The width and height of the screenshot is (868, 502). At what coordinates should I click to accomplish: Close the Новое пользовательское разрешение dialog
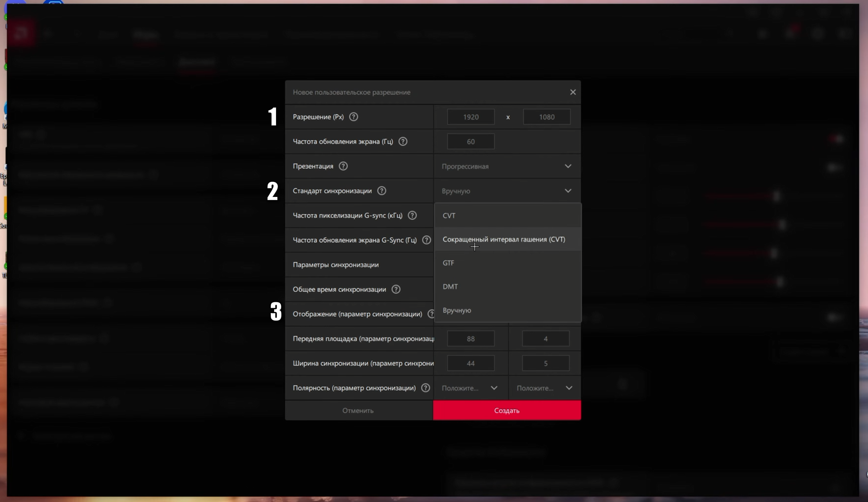coord(573,92)
